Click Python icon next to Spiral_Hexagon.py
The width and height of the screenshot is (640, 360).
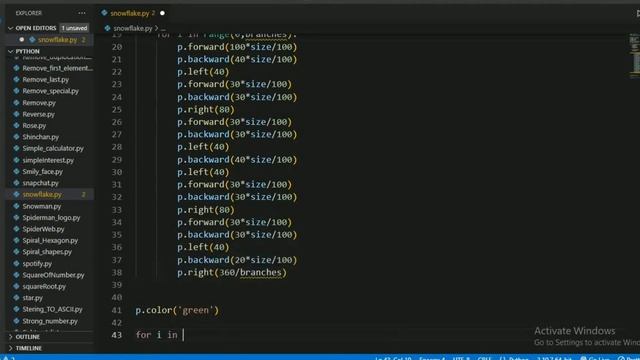pyautogui.click(x=17, y=240)
